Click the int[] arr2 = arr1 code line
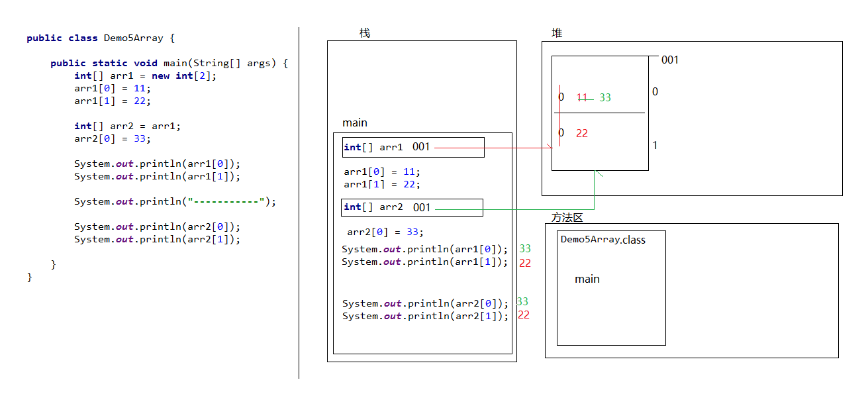 point(127,126)
